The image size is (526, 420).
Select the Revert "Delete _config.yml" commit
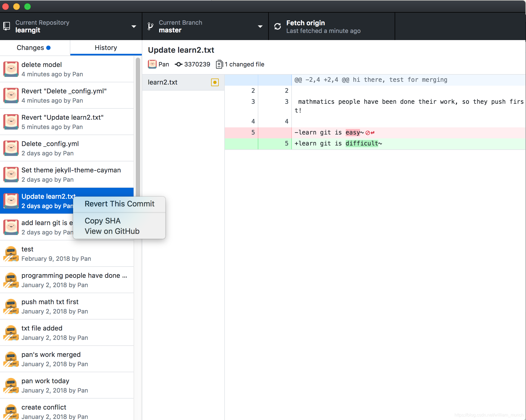[x=67, y=96]
